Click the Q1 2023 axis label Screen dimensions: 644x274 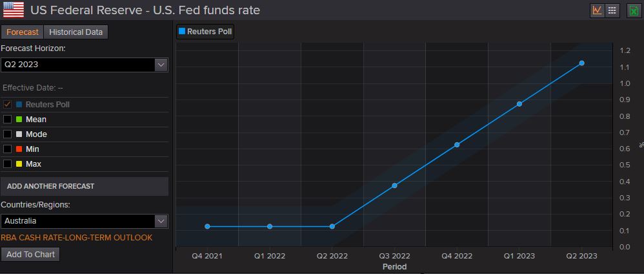pyautogui.click(x=519, y=256)
